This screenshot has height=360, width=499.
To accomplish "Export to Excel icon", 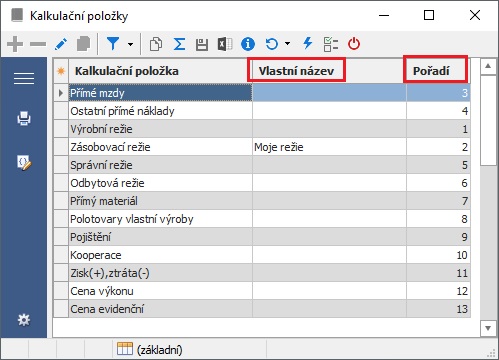I will 225,44.
